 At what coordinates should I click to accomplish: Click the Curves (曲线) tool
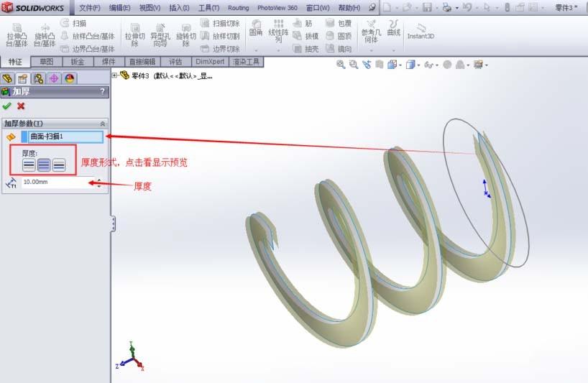click(x=394, y=28)
